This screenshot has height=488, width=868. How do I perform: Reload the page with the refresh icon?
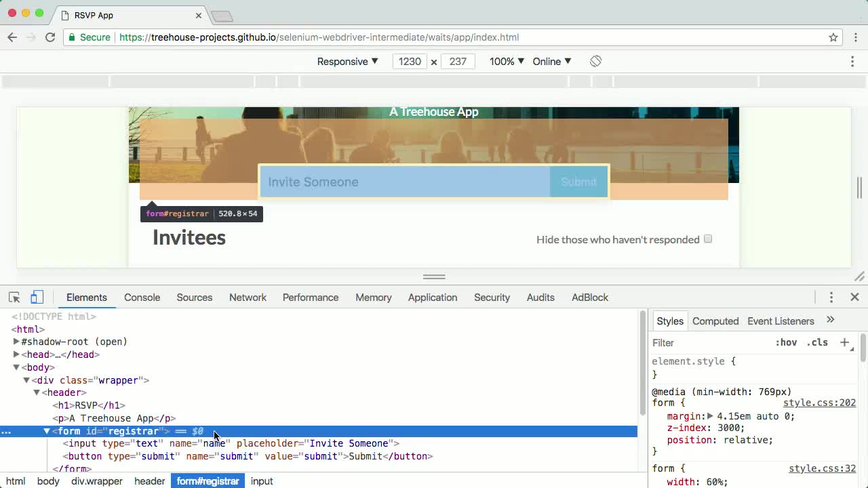click(x=50, y=37)
